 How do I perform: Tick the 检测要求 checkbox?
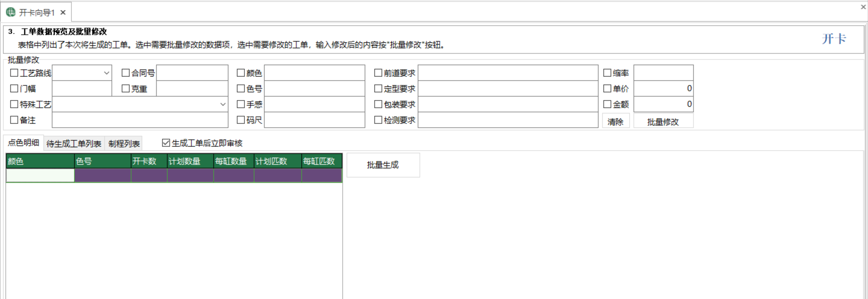[378, 120]
